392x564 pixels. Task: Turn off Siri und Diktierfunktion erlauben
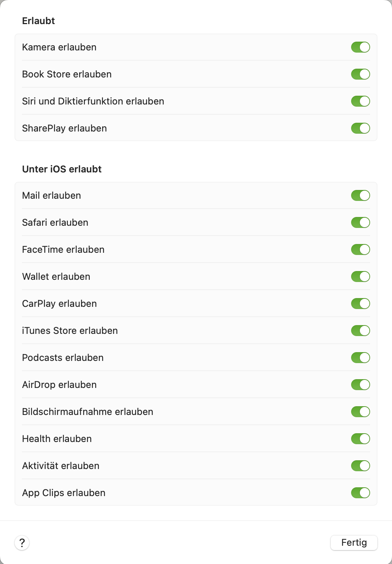(360, 101)
